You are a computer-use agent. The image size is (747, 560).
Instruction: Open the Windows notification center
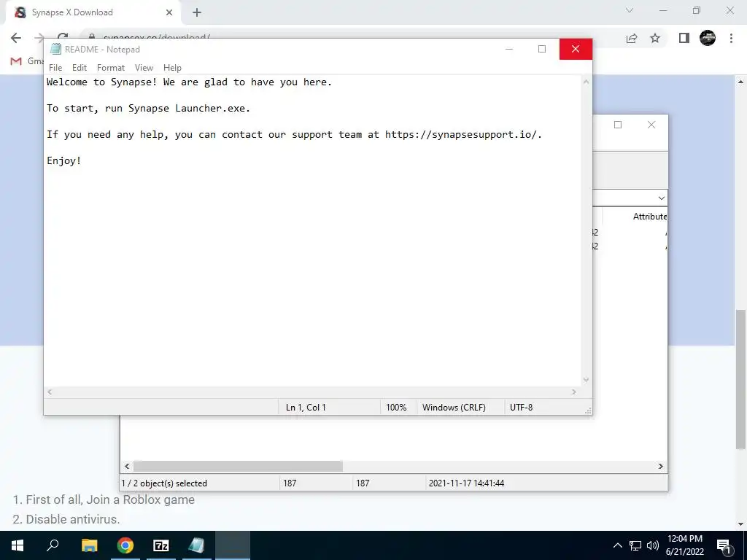pyautogui.click(x=724, y=545)
